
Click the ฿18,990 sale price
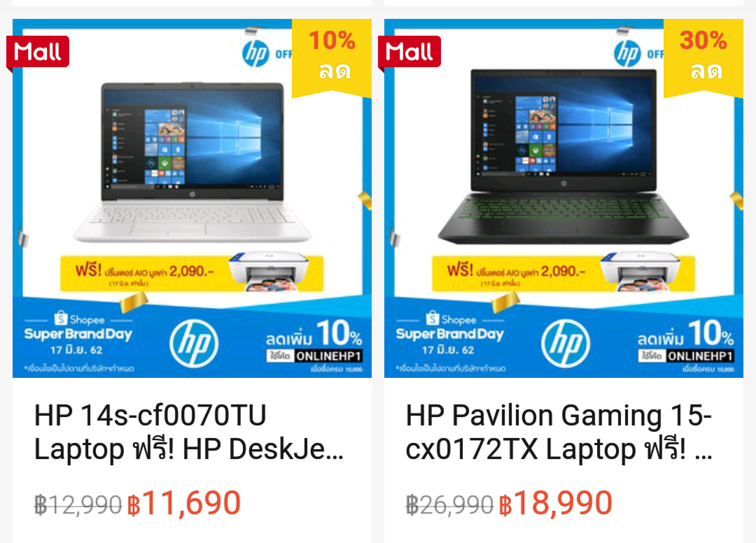[x=556, y=504]
